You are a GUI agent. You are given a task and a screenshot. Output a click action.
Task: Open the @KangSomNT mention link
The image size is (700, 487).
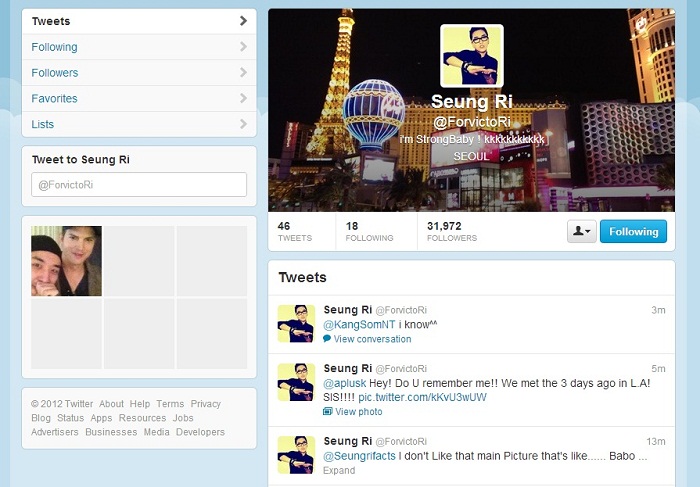[x=359, y=325]
